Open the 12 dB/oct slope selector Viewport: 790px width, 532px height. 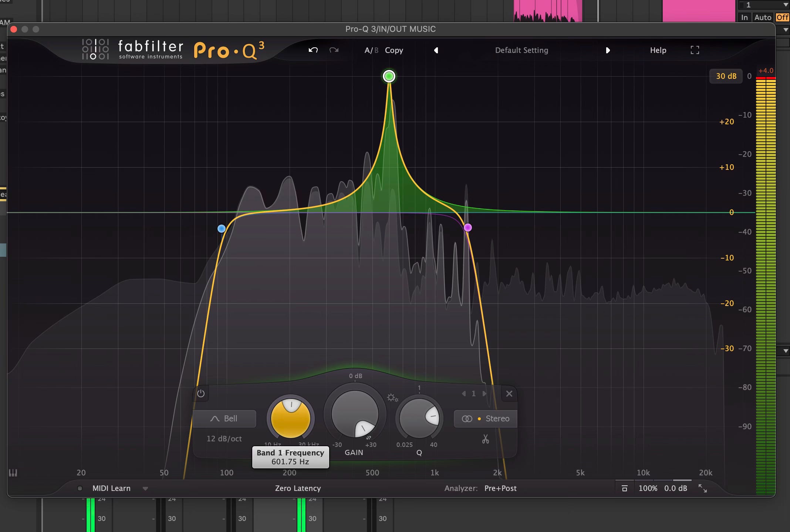(224, 439)
